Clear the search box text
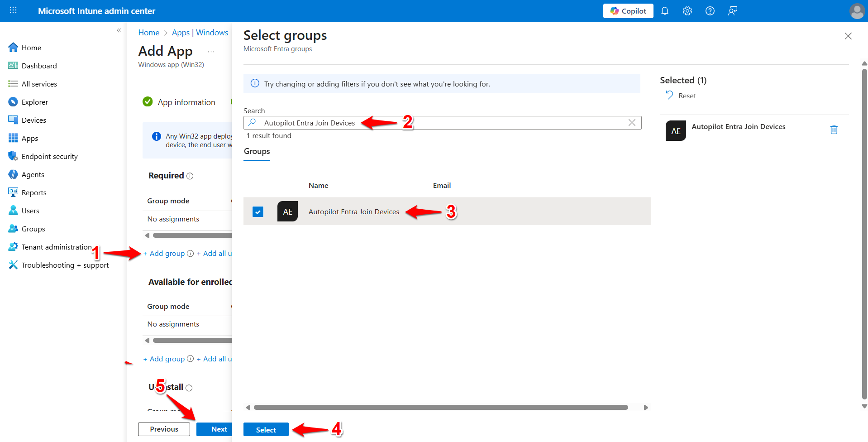The width and height of the screenshot is (868, 442). click(632, 123)
